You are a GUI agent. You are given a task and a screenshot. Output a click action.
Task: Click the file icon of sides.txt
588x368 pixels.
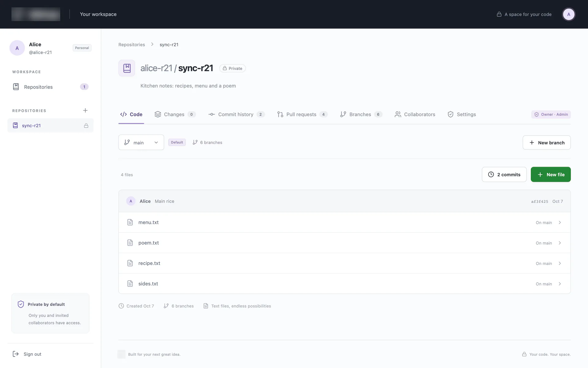(x=130, y=284)
